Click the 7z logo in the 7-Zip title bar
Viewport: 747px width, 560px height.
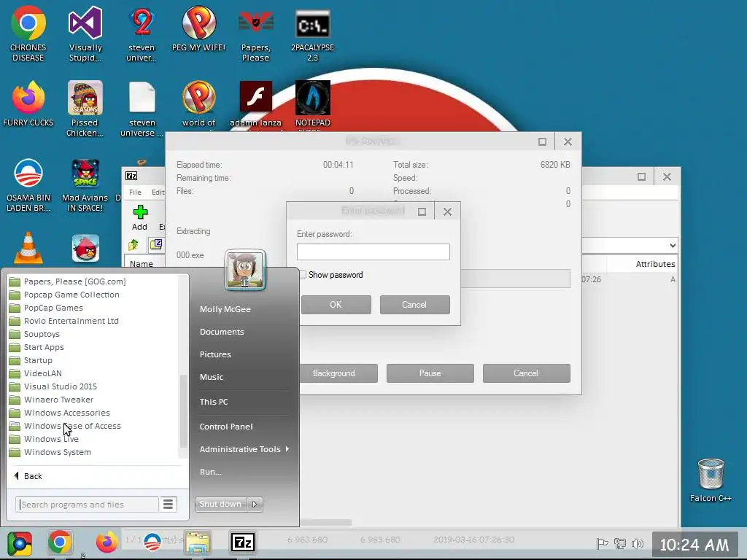click(x=131, y=176)
